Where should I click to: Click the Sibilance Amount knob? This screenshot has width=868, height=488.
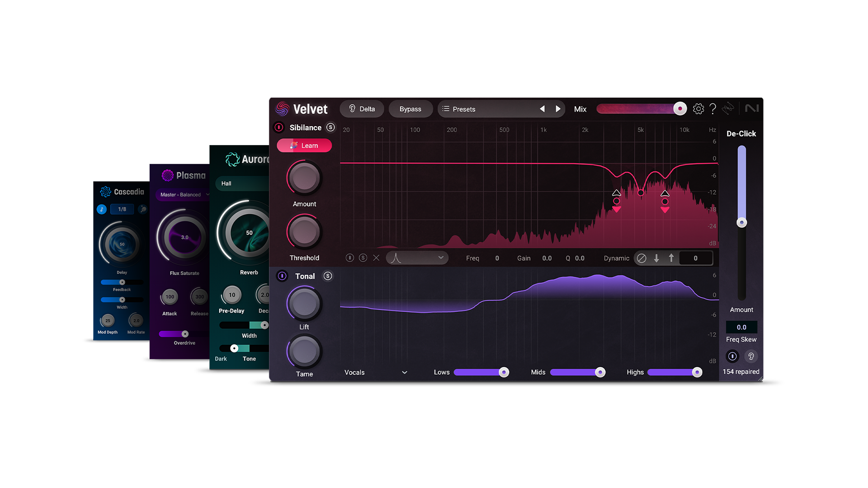[x=304, y=178]
